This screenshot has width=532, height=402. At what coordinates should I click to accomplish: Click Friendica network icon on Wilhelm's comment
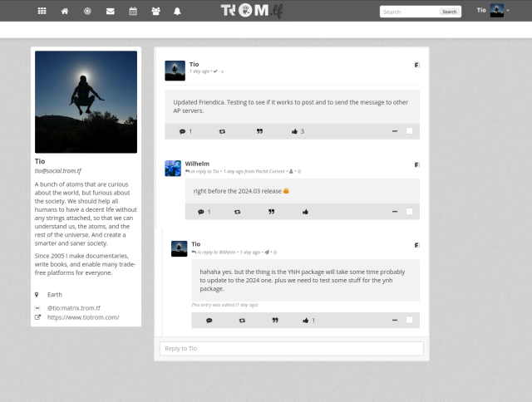tap(417, 164)
